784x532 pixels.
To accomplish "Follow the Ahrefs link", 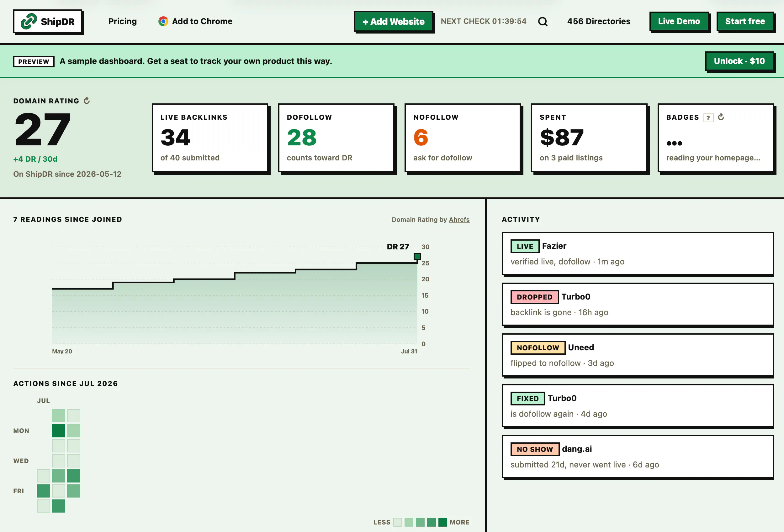I will (x=459, y=220).
